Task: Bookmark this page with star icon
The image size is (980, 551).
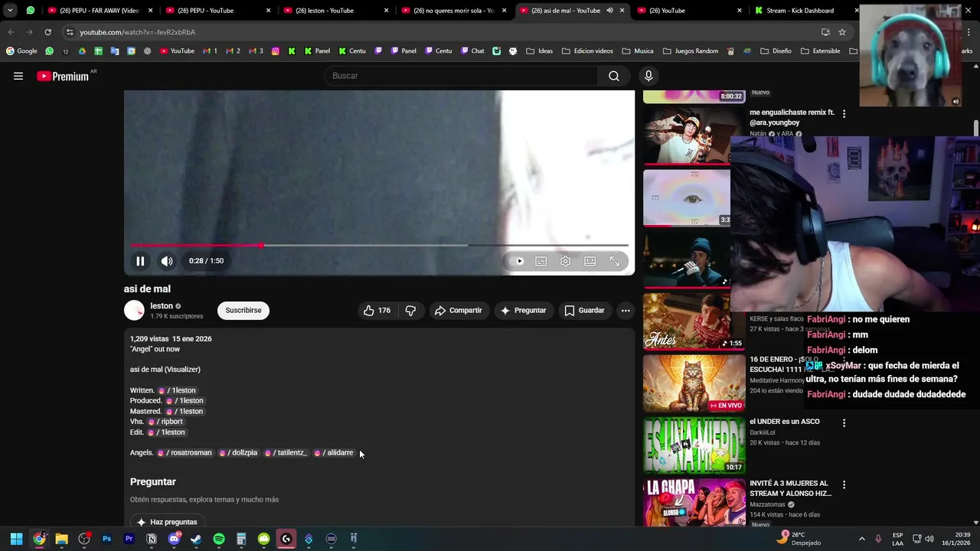Action: (x=842, y=32)
